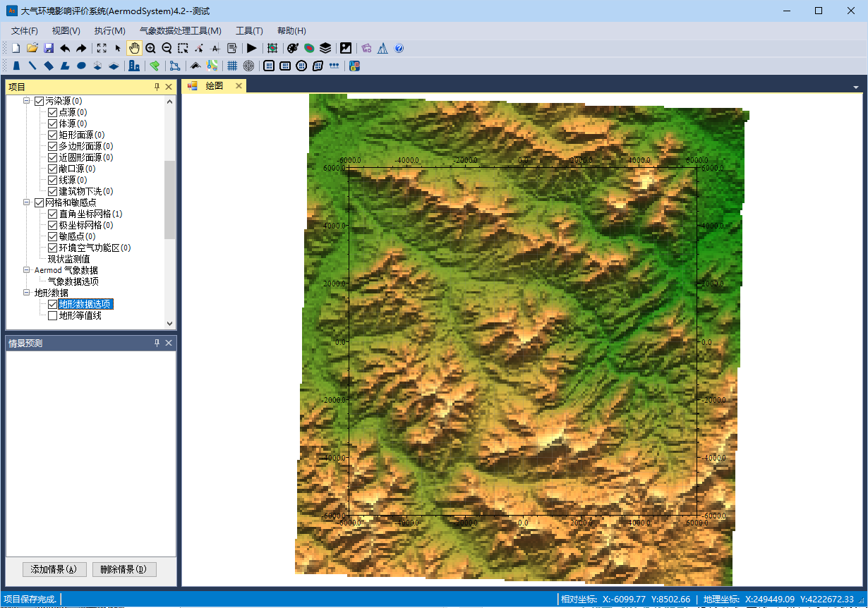This screenshot has height=608, width=868.
Task: Click the rectangular grid icon
Action: [x=231, y=66]
